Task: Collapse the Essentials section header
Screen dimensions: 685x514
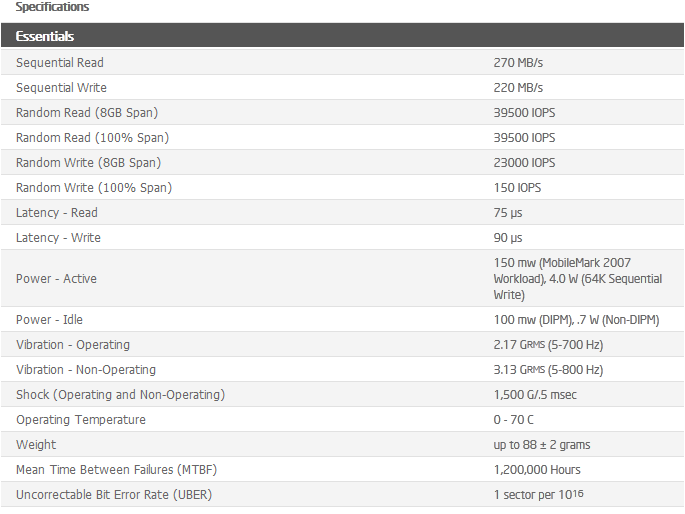Action: pyautogui.click(x=45, y=36)
